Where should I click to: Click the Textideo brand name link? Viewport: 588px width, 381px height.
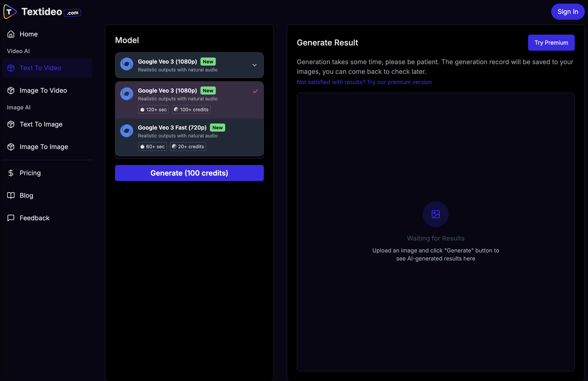(42, 12)
